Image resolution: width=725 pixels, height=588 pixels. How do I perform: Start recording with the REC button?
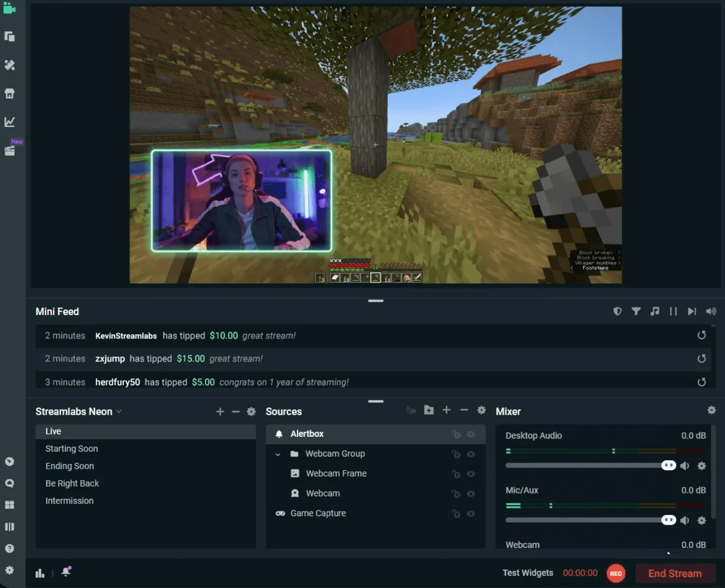tap(616, 573)
